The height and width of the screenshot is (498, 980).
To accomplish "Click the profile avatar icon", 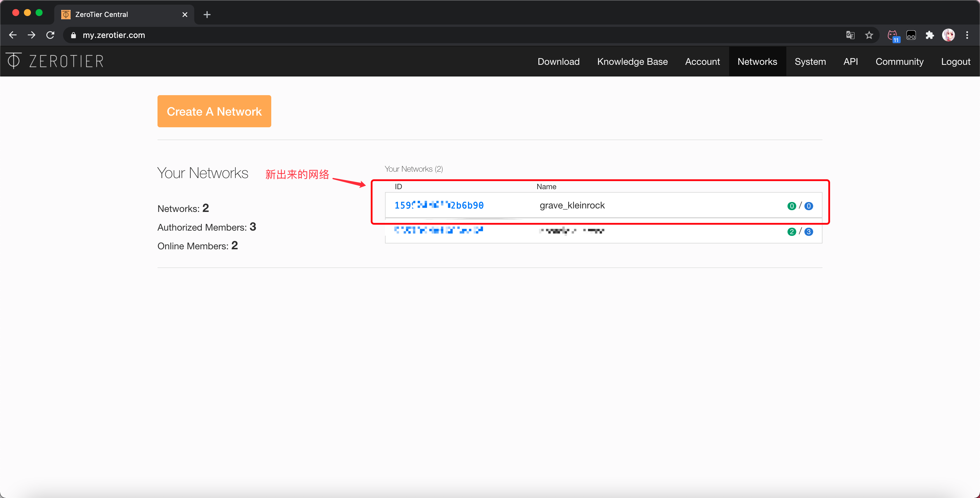I will (948, 35).
